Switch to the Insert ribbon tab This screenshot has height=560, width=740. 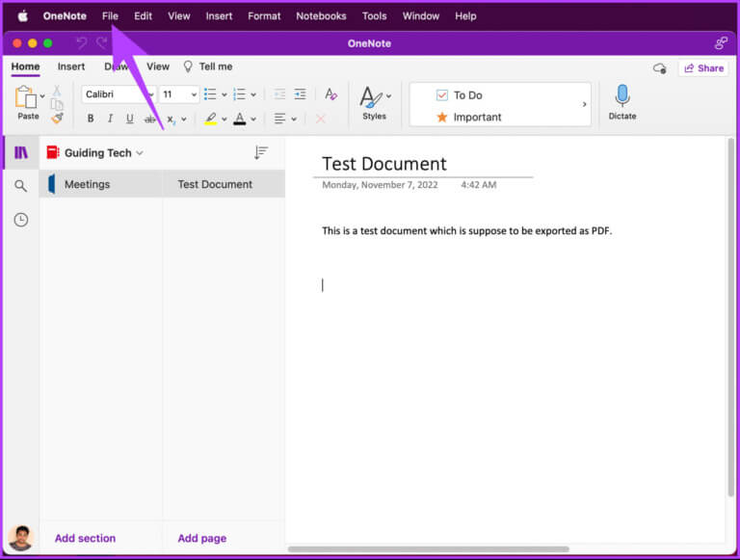click(x=71, y=67)
